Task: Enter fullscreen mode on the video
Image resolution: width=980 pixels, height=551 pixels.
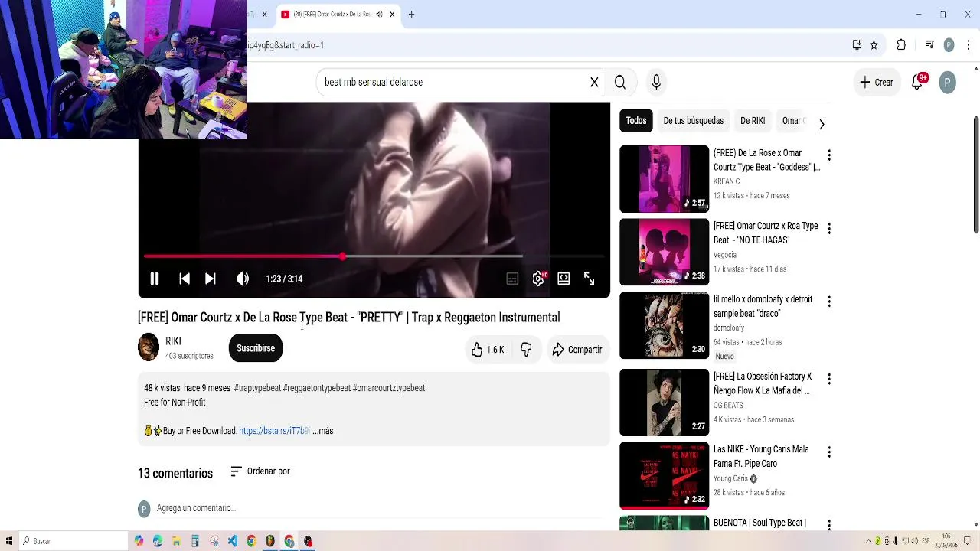Action: coord(589,279)
